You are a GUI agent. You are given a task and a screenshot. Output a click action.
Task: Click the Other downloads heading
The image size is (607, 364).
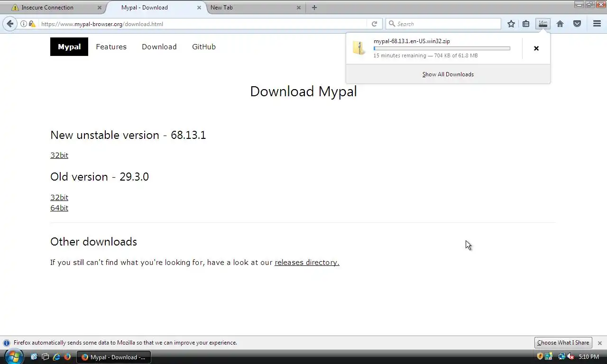[93, 242]
